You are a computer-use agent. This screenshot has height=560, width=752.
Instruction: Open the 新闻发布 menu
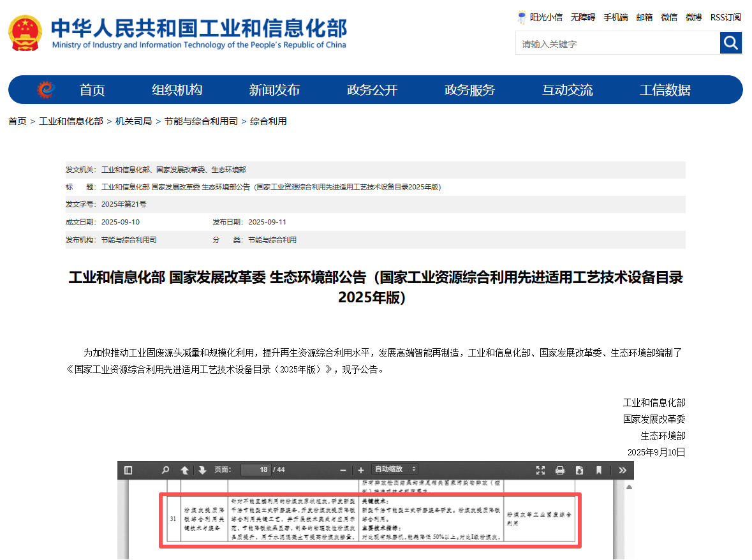(x=274, y=90)
